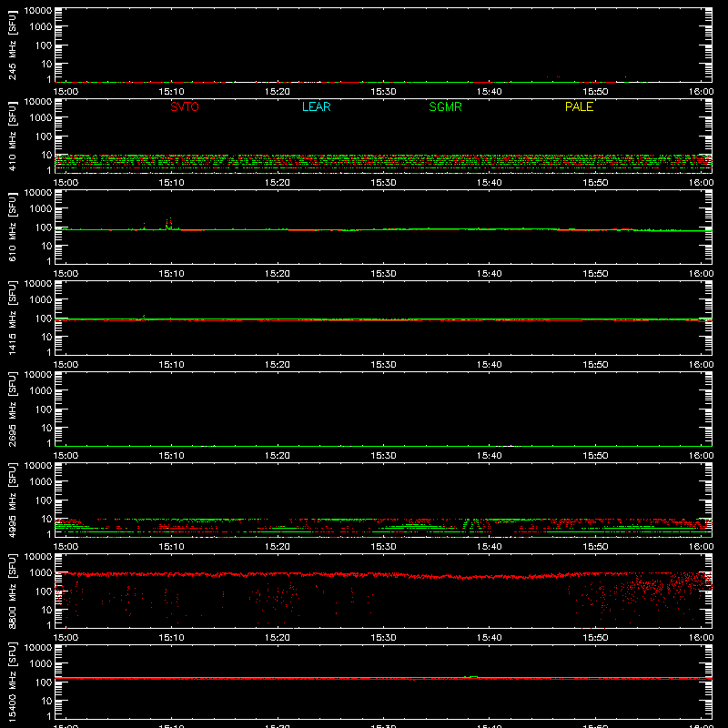Click 15:20 tick label below 1415 MHz panel
Image resolution: width=728 pixels, height=728 pixels.
pyautogui.click(x=278, y=365)
